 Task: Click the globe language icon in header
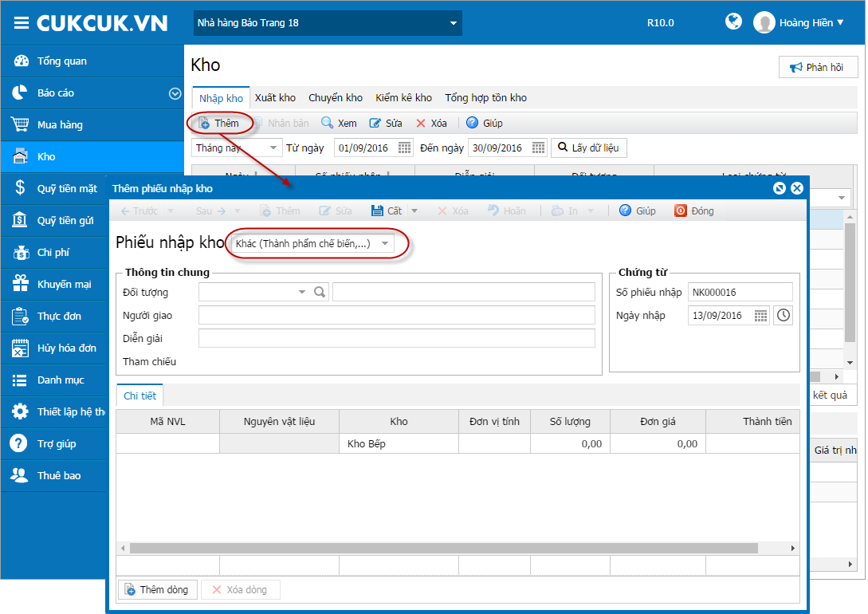pos(733,22)
